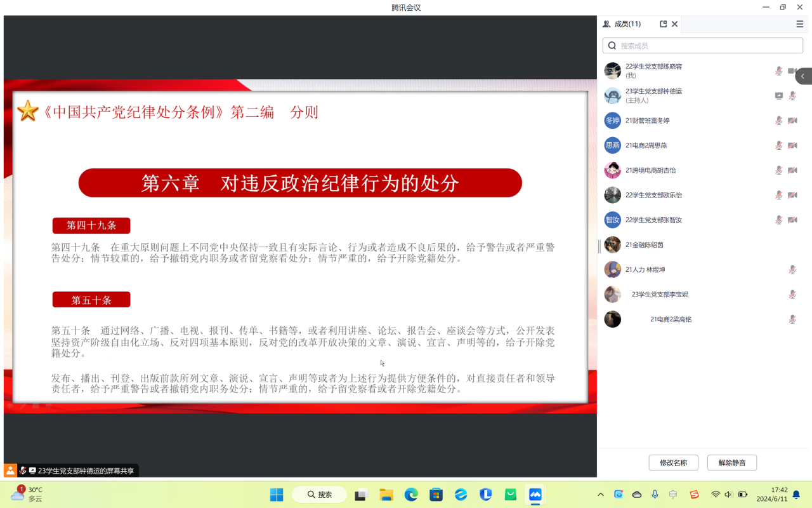The width and height of the screenshot is (812, 508).
Task: Click the 修改名称 button
Action: [673, 463]
